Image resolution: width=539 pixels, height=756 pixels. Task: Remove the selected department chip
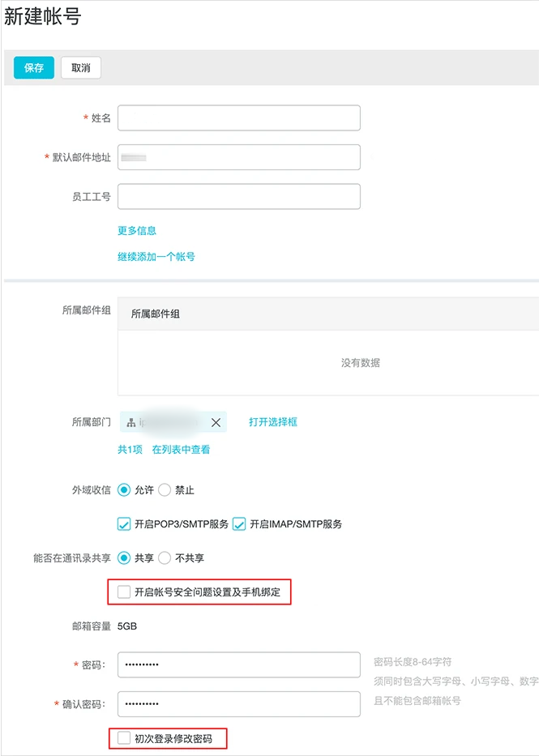(x=216, y=422)
